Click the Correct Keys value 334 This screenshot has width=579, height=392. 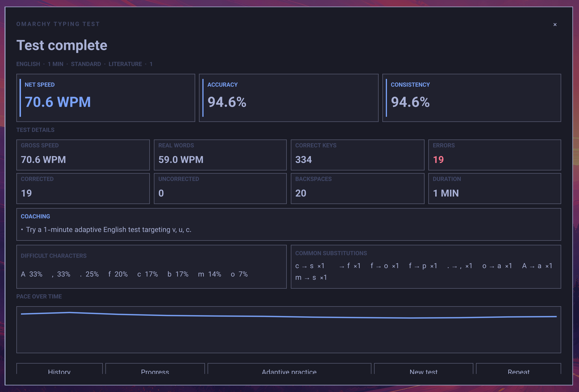pos(303,160)
